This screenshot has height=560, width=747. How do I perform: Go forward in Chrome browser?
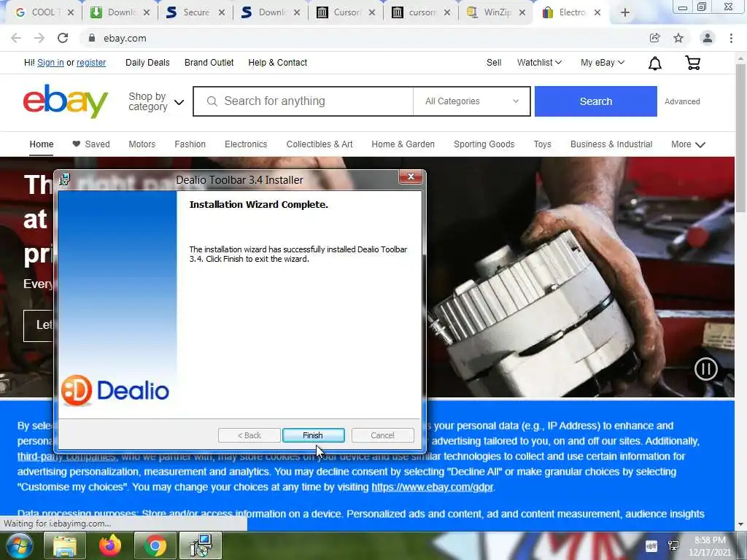click(x=39, y=38)
